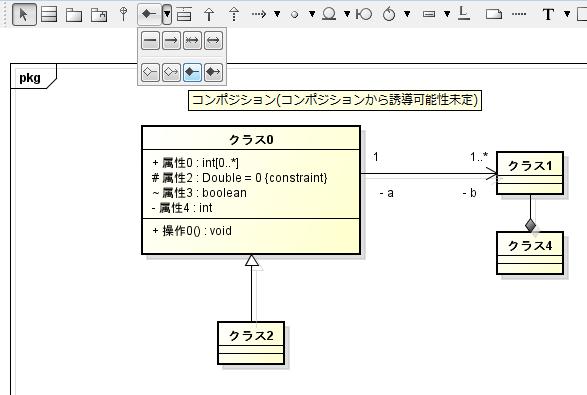Select the dashed Realization arrow tool
The width and height of the screenshot is (587, 395).
point(234,15)
